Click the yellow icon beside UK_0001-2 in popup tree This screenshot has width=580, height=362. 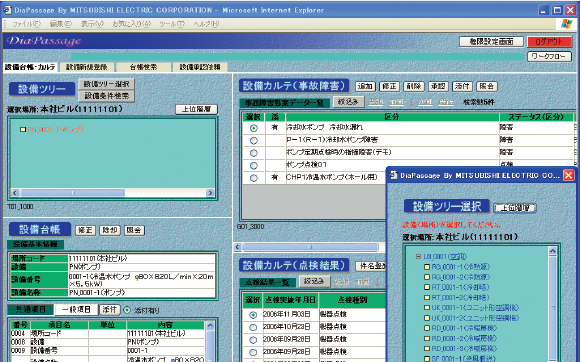427,318
